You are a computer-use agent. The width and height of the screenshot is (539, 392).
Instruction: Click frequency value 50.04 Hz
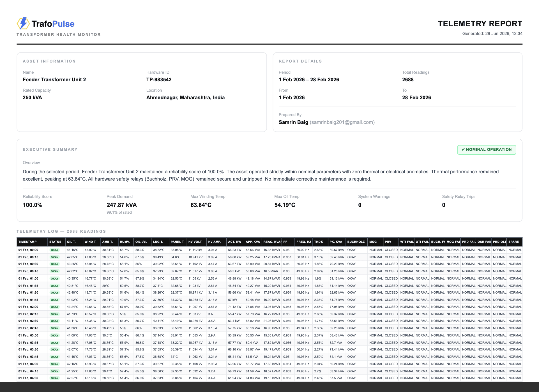pyautogui.click(x=303, y=349)
